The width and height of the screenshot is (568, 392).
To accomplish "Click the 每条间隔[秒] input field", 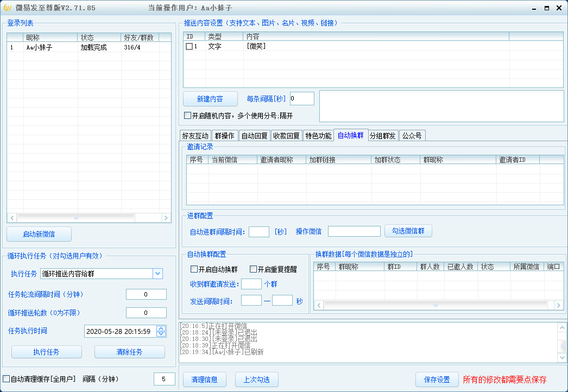I will pos(302,99).
